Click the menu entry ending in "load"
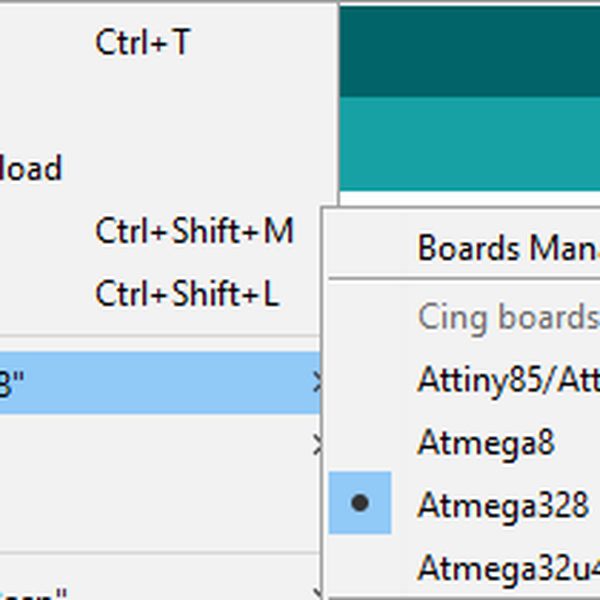The width and height of the screenshot is (600, 600). tap(30, 168)
